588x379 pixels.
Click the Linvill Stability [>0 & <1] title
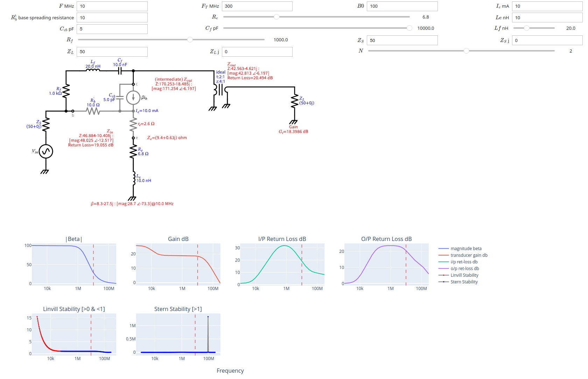74,309
